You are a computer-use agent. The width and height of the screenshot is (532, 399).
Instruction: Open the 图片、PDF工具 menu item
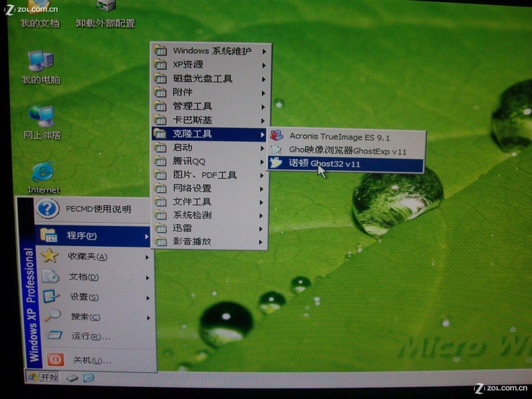click(x=209, y=175)
